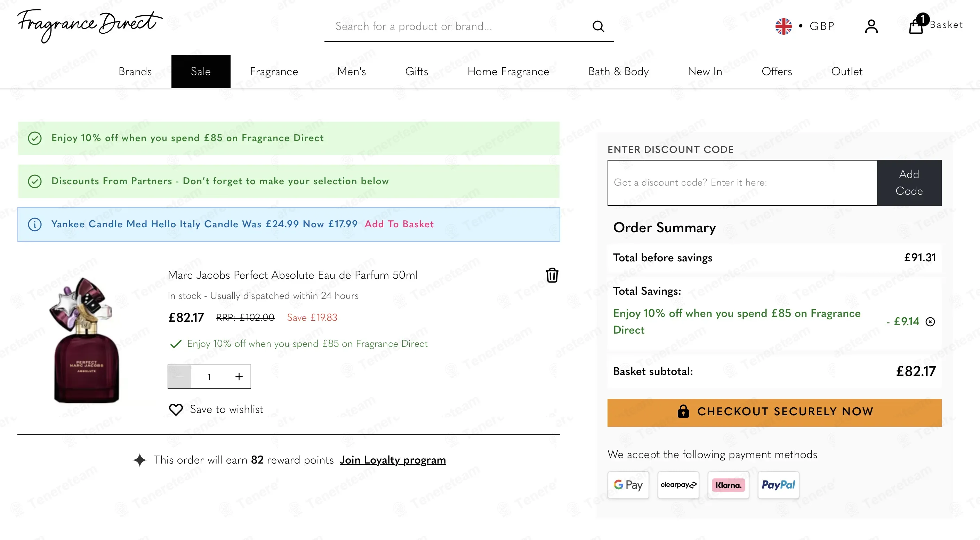Image resolution: width=980 pixels, height=540 pixels.
Task: Click 10% off saving text in Order Summary
Action: 737,321
